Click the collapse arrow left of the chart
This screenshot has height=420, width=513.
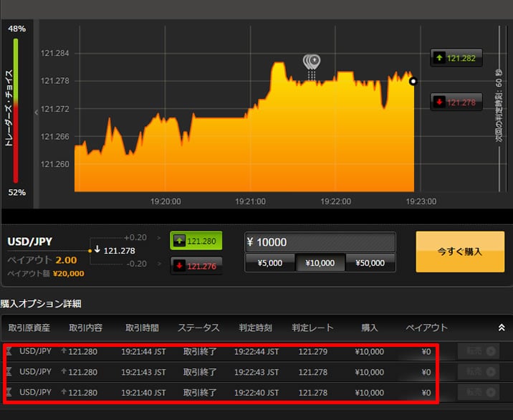[37, 113]
